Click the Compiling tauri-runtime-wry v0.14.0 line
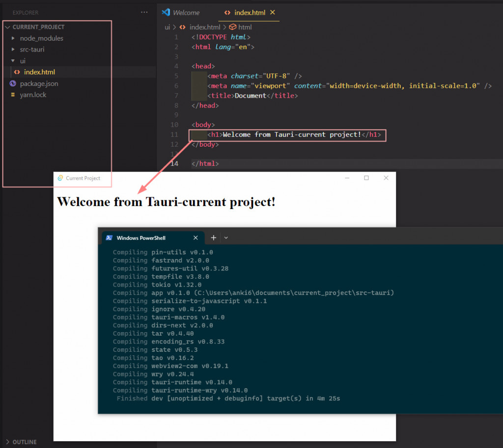This screenshot has width=503, height=448. [x=180, y=390]
